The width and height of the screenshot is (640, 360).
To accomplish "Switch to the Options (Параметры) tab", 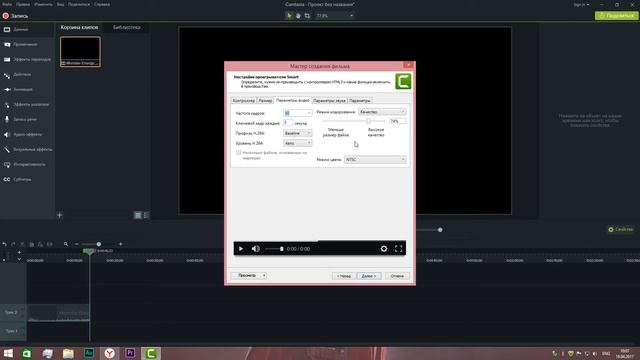I will [x=360, y=100].
